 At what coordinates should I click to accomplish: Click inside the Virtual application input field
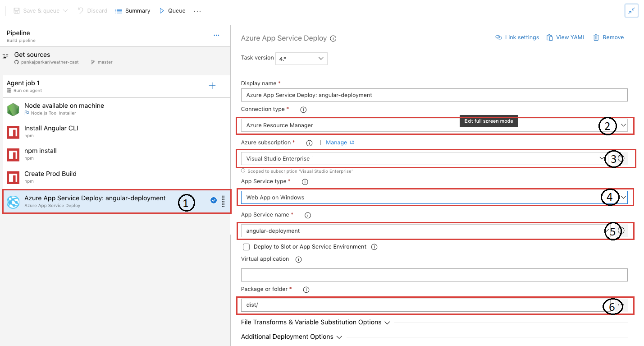coord(434,275)
